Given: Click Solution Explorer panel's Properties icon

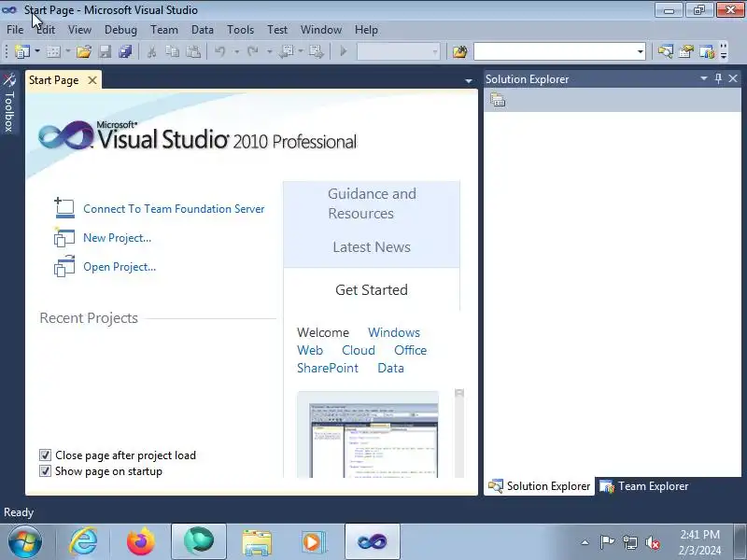Looking at the screenshot, I should tap(498, 100).
